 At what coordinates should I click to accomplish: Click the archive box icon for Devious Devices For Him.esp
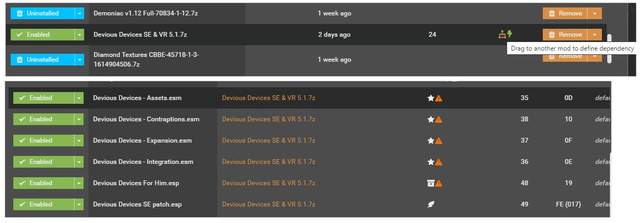click(x=431, y=183)
